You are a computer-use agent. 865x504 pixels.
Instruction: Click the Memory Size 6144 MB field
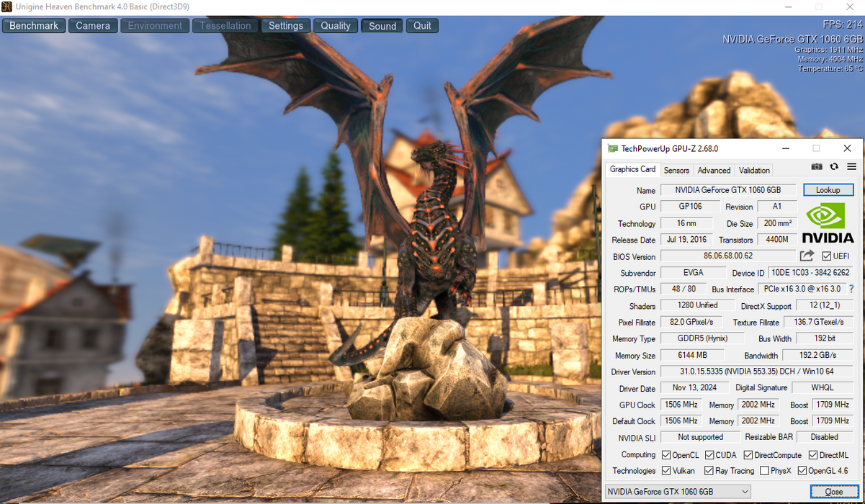tap(691, 355)
